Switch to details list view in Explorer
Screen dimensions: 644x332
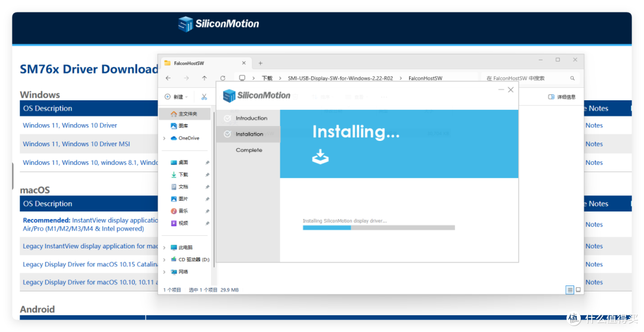pos(569,290)
